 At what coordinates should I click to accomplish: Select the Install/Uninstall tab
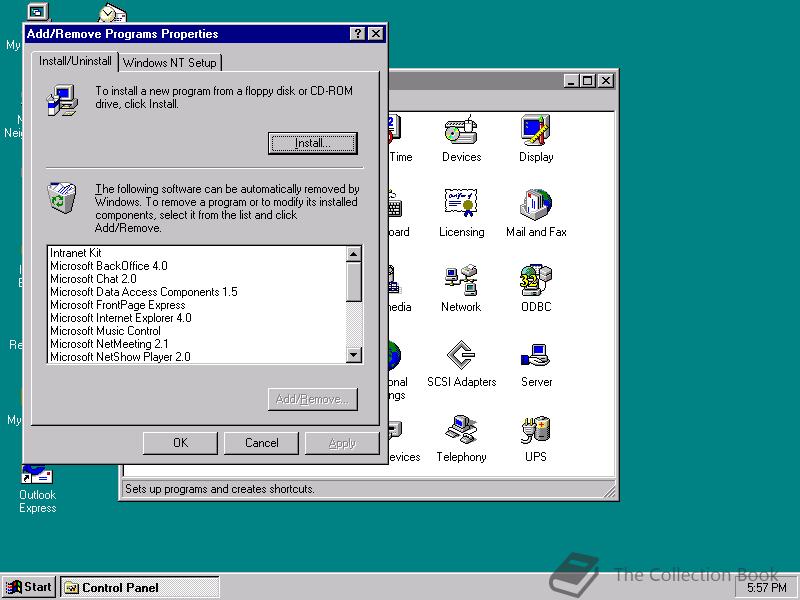tap(75, 61)
